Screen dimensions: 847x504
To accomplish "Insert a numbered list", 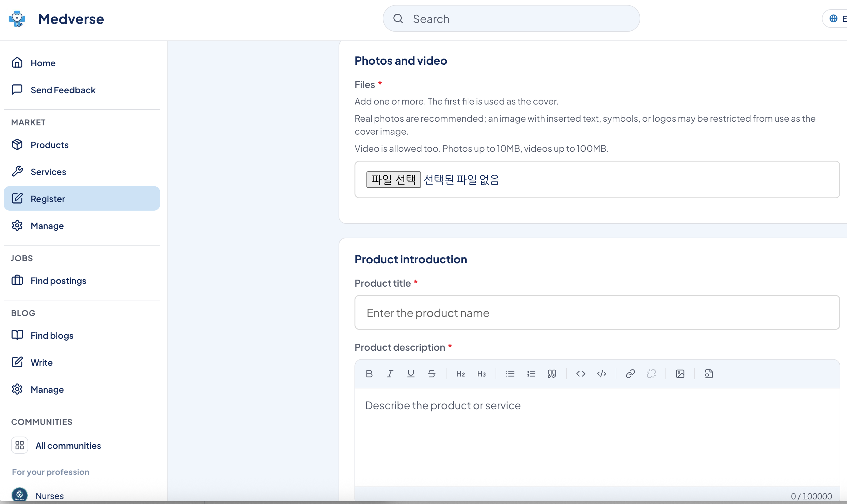I will [531, 374].
